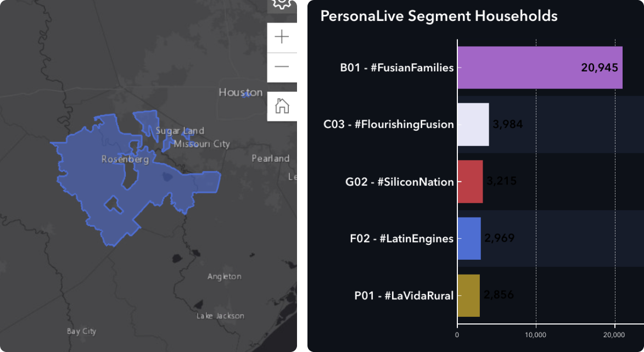Reset map with the home icon
644x352 pixels.
click(282, 107)
